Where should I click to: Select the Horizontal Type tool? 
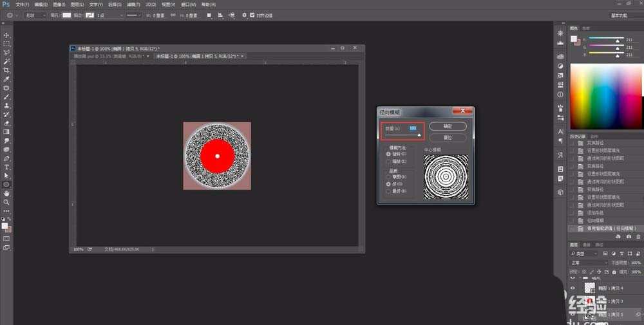point(7,167)
